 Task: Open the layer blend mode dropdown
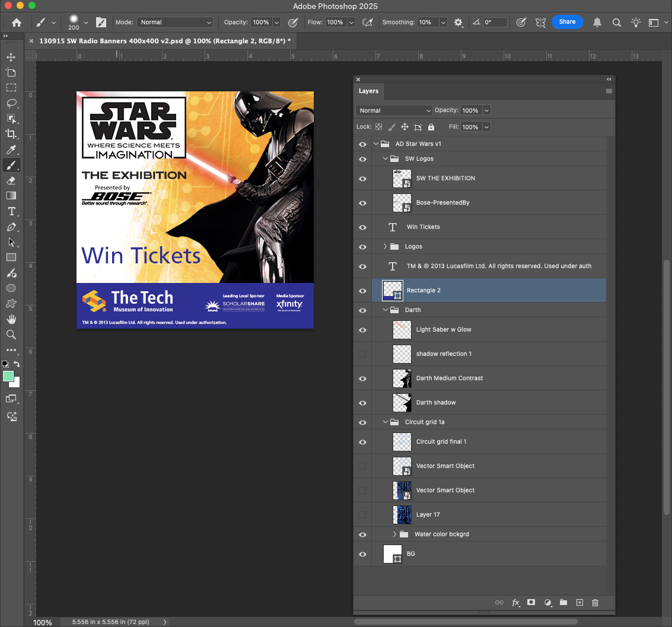coord(394,110)
